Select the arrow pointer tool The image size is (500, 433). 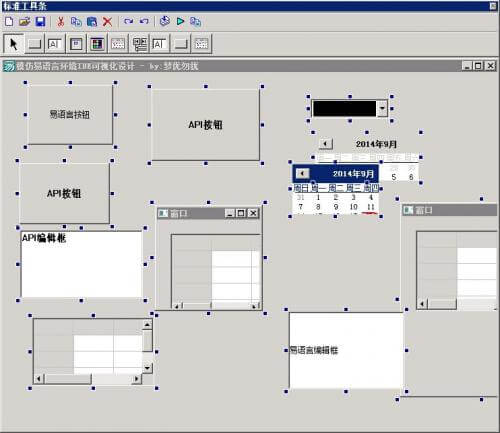tap(13, 44)
